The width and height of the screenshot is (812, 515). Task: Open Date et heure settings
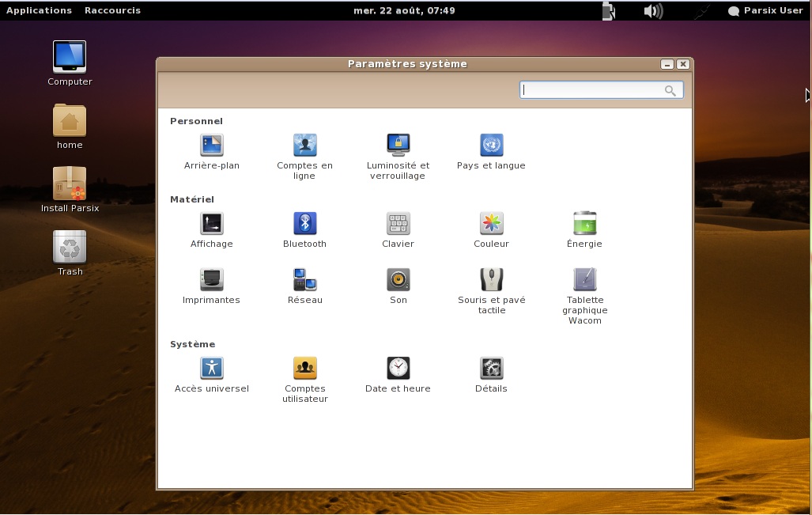click(x=398, y=375)
